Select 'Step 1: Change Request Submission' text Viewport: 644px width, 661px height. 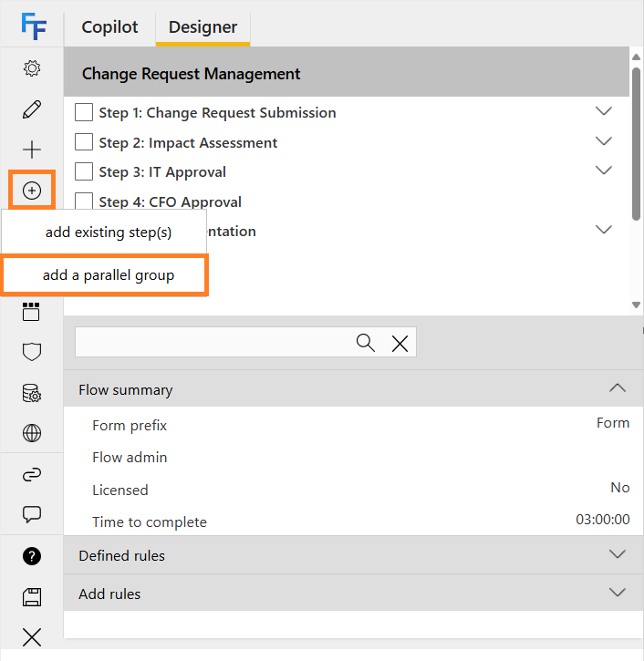[x=218, y=113]
